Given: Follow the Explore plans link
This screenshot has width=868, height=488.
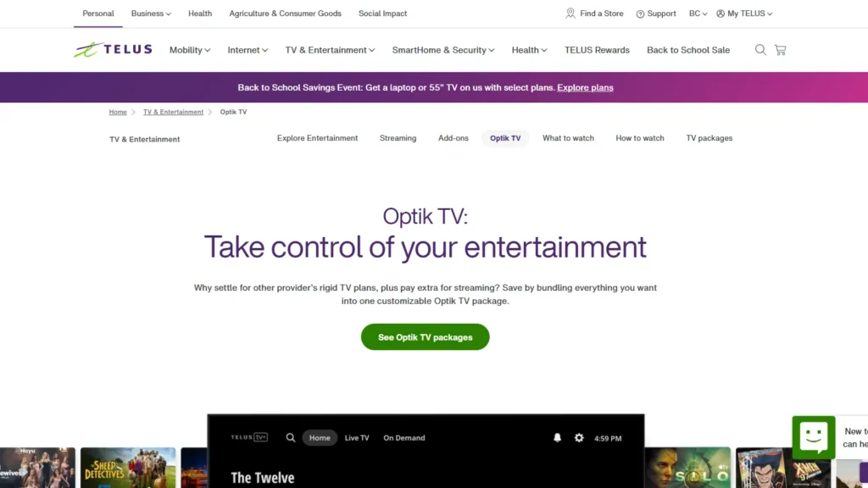Looking at the screenshot, I should pos(585,87).
